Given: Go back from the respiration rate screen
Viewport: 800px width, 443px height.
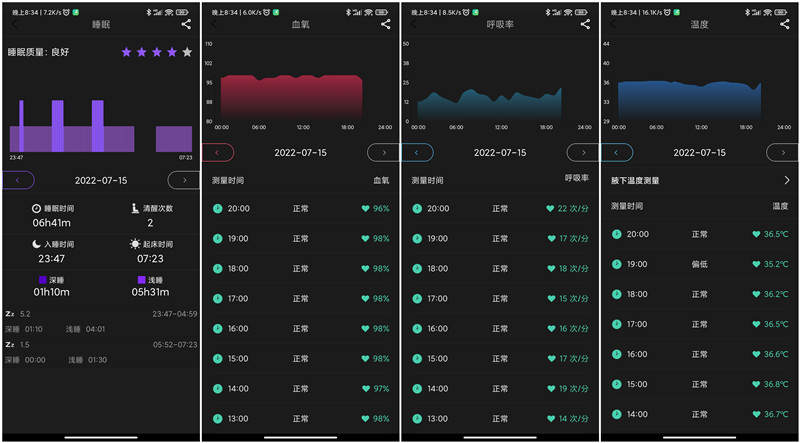Looking at the screenshot, I should (x=413, y=24).
